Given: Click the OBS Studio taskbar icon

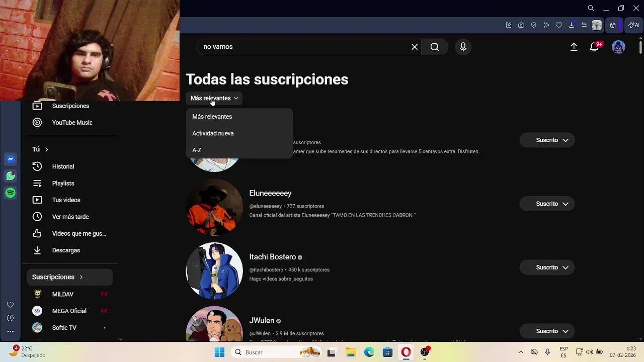Looking at the screenshot, I should click(425, 352).
